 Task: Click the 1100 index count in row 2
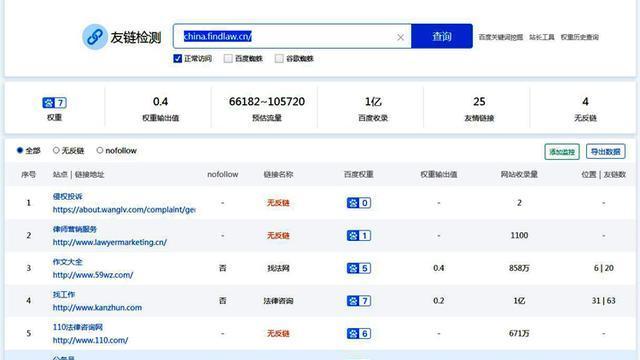coord(519,235)
